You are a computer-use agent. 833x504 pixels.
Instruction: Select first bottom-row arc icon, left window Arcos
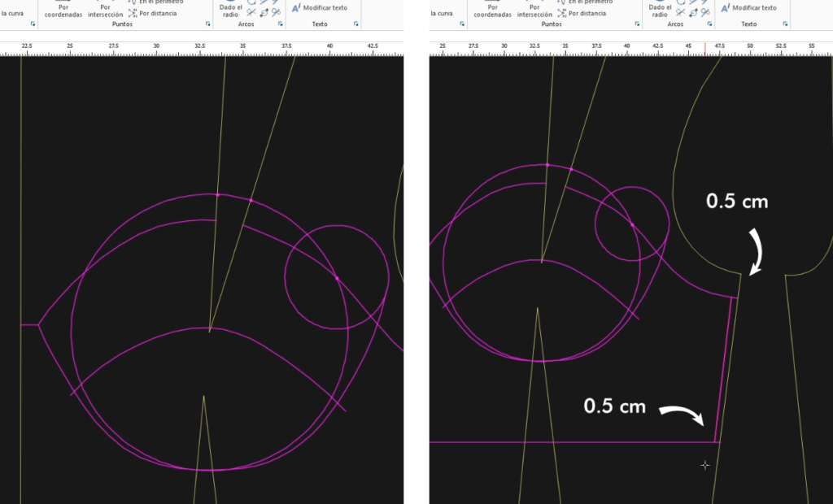(x=251, y=12)
